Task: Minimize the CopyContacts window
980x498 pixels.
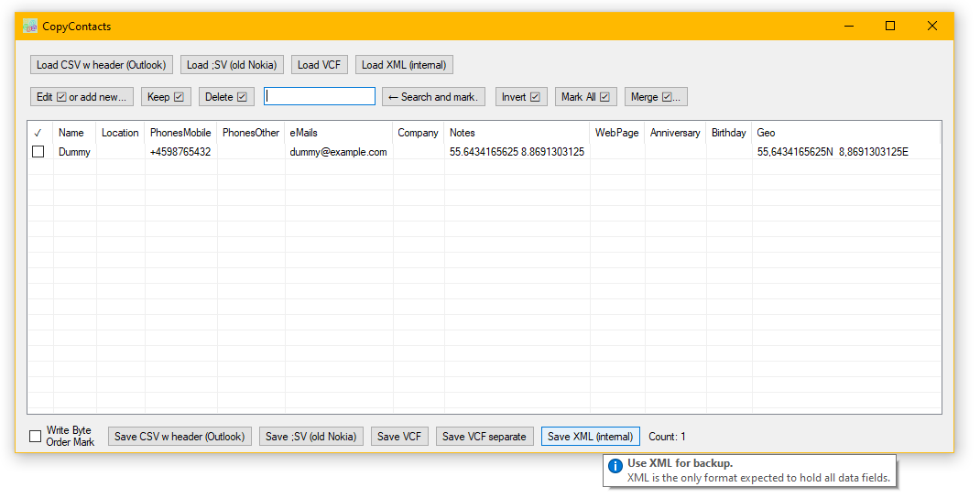Action: point(849,26)
